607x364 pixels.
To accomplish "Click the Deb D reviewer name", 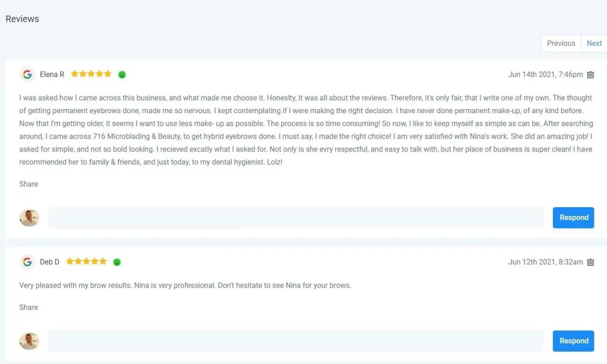I will [x=50, y=262].
